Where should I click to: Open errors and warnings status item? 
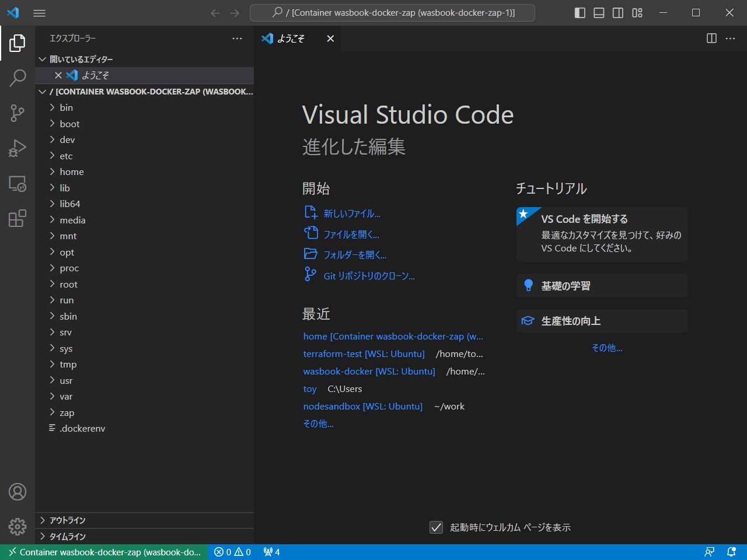[x=232, y=552]
